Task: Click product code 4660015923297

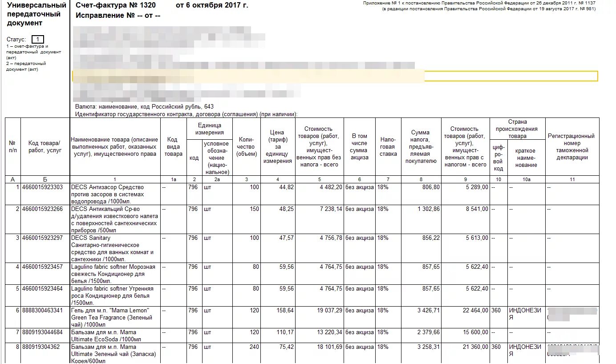Action: [x=42, y=238]
